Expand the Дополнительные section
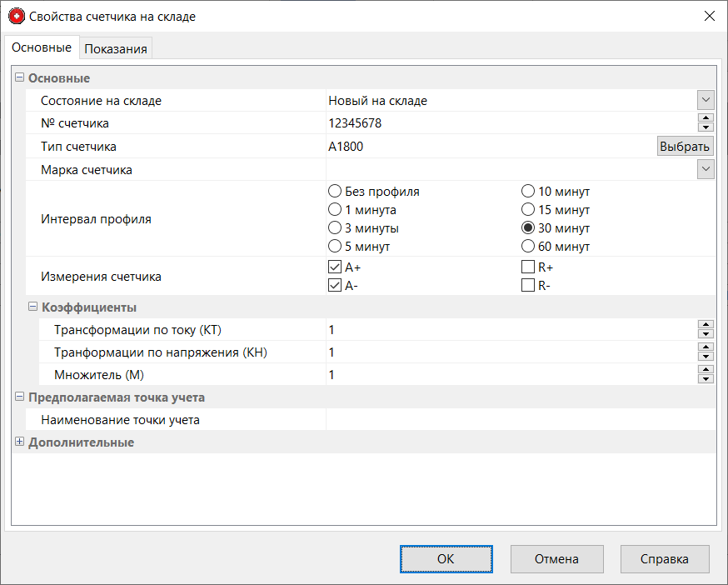The height and width of the screenshot is (585, 728). (20, 442)
